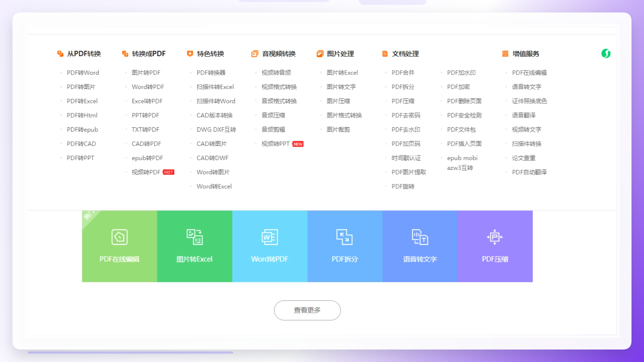
Task: Open 音频剪辑 tool
Action: (273, 130)
